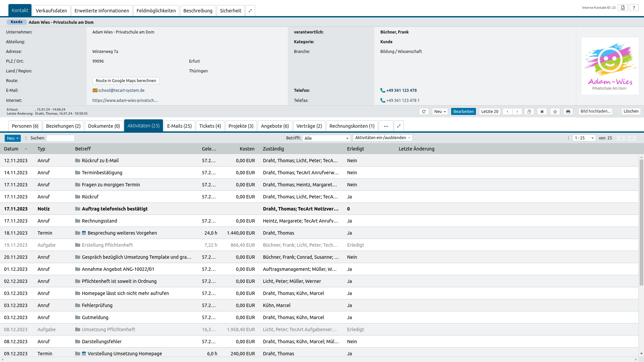Viewport: 644px width, 362px height.
Task: Go to next contact with right arrow
Action: (x=517, y=112)
